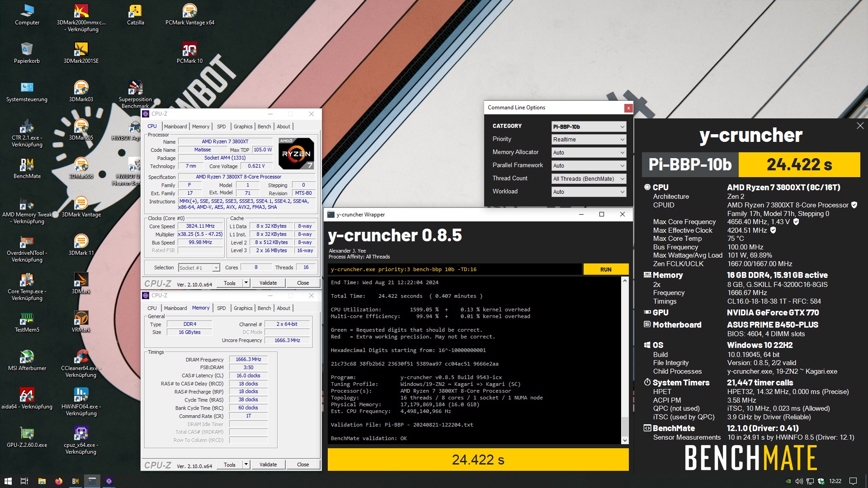
Task: Launch GPU-Z.2.60.0.exe icon
Action: click(x=27, y=437)
